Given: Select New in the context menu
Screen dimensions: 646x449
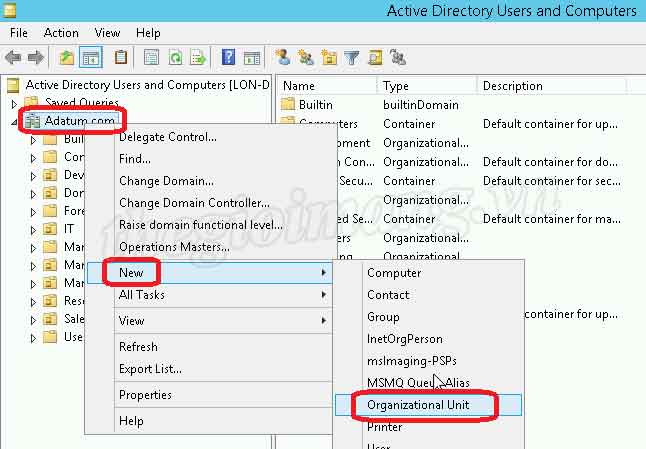Looking at the screenshot, I should [210, 273].
